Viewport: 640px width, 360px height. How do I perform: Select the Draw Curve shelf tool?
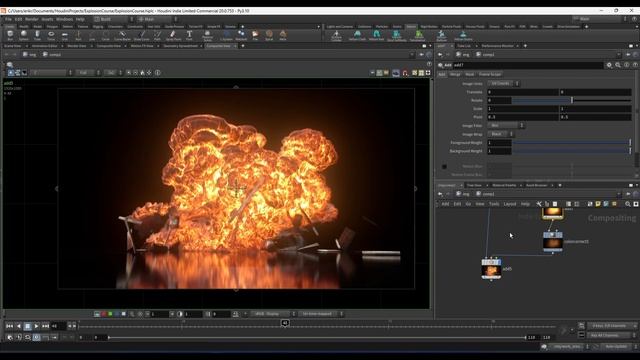142,35
